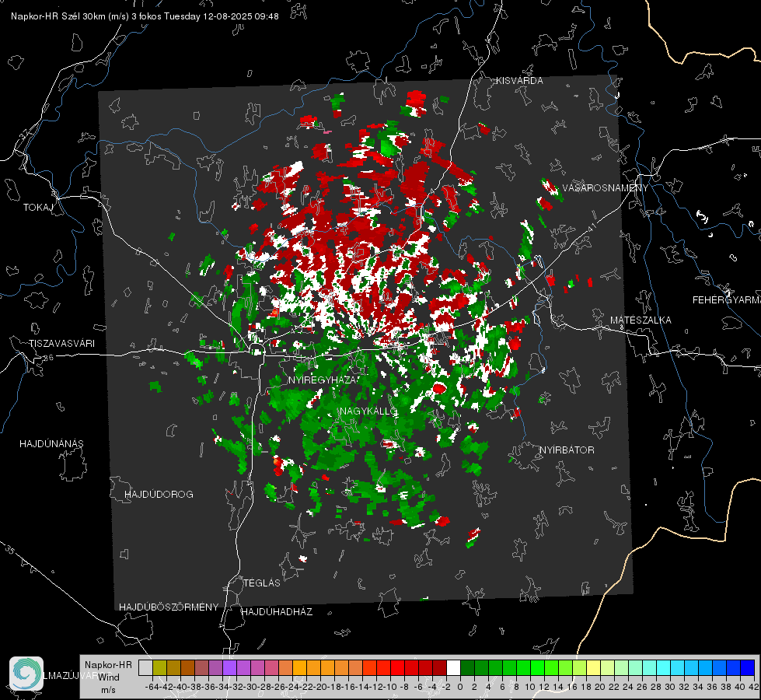Choose the bright yellow swatch above 18
Image resolution: width=761 pixels, height=700 pixels.
click(x=594, y=668)
